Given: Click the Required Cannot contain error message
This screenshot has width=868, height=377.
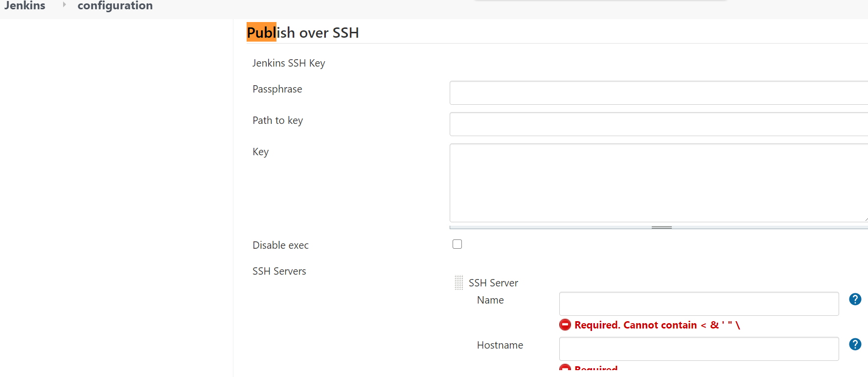Looking at the screenshot, I should click(x=657, y=325).
